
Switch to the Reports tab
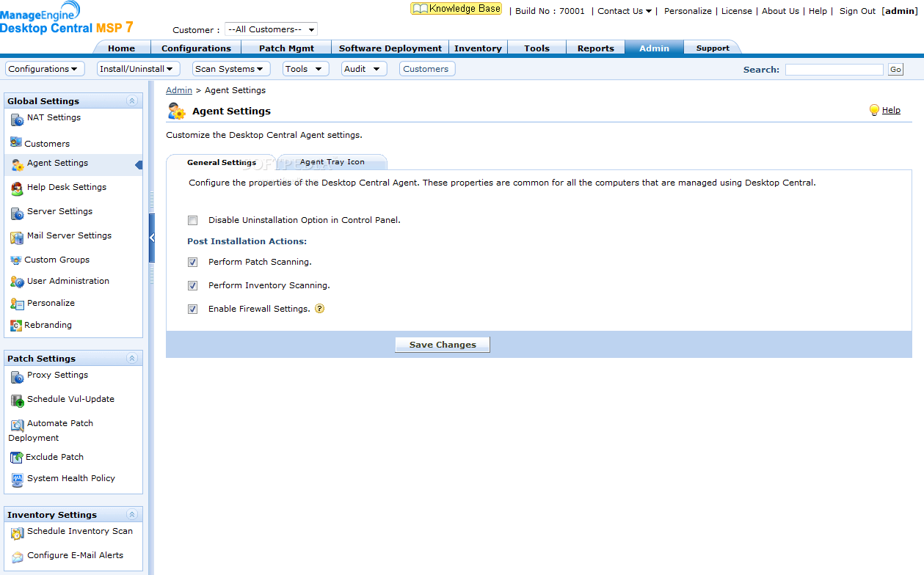[x=595, y=48]
